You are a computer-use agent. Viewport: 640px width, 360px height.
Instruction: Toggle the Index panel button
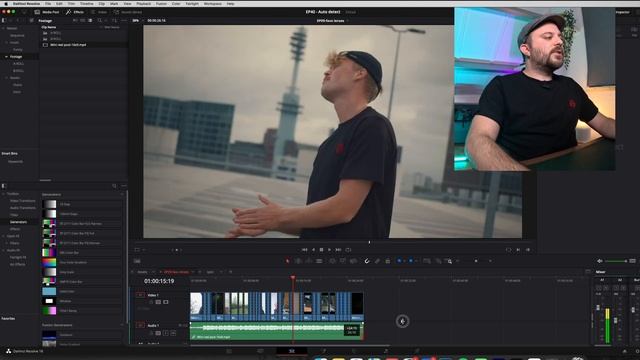click(98, 12)
